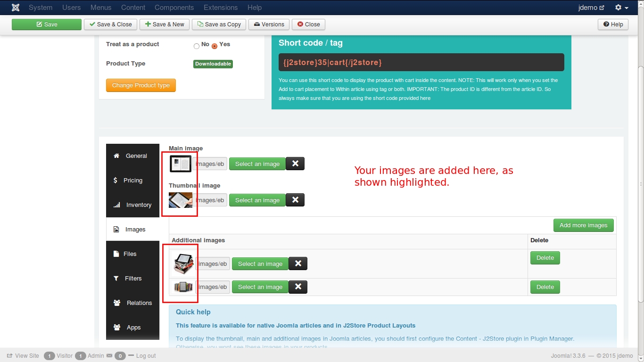Remove first additional image with X
644x362 pixels.
(x=298, y=263)
